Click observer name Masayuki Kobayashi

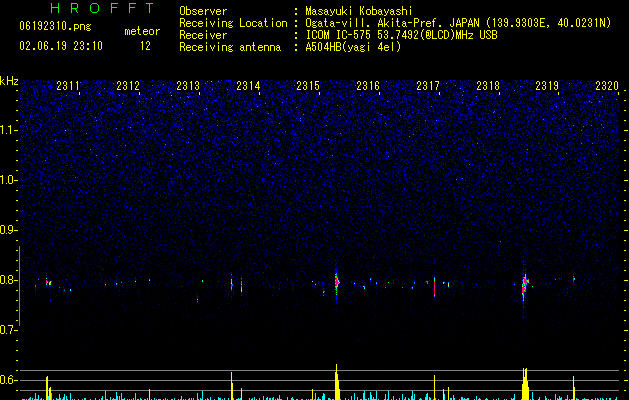point(359,11)
